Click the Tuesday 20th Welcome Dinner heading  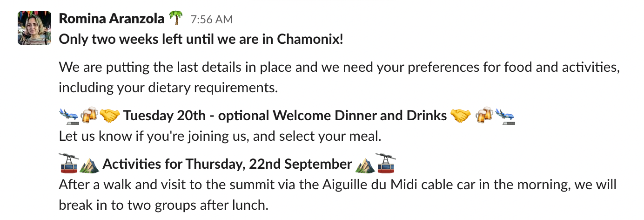tap(285, 115)
